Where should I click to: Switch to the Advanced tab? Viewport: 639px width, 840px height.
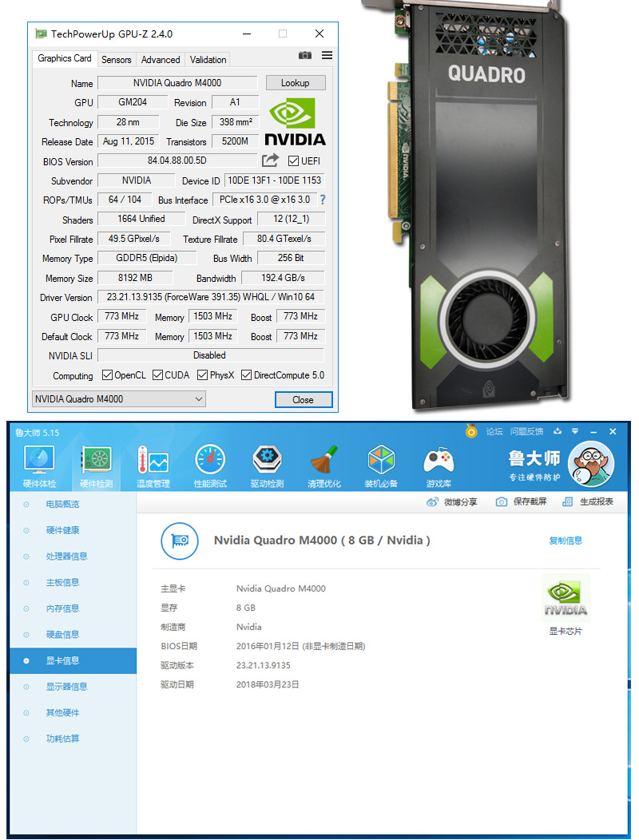click(x=161, y=59)
